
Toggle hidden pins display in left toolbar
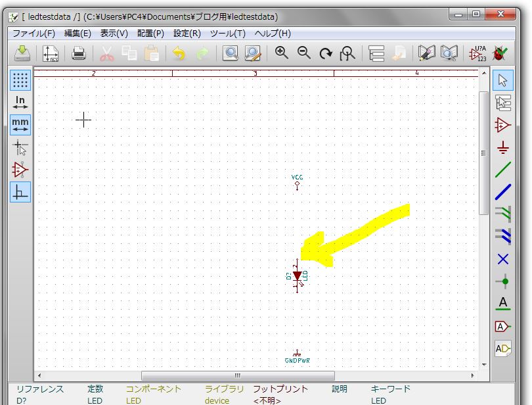point(20,170)
